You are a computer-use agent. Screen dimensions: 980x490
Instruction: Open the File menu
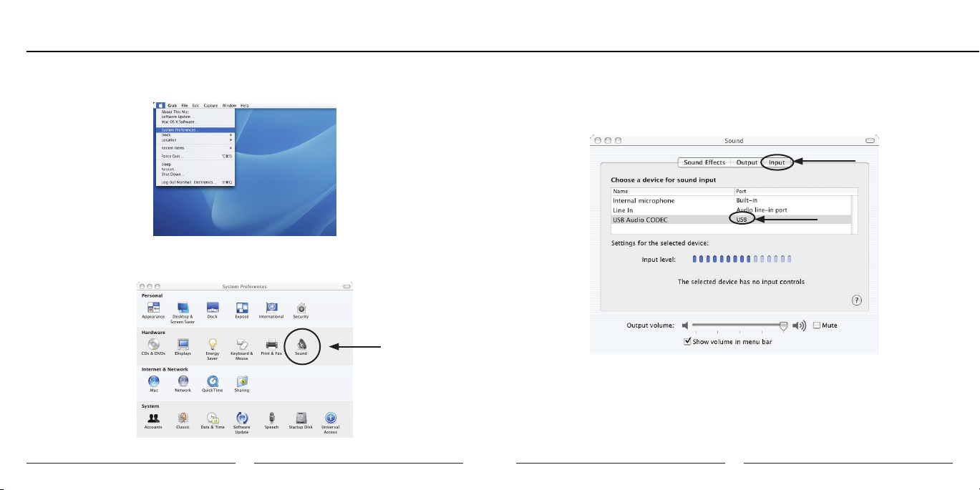pos(185,105)
